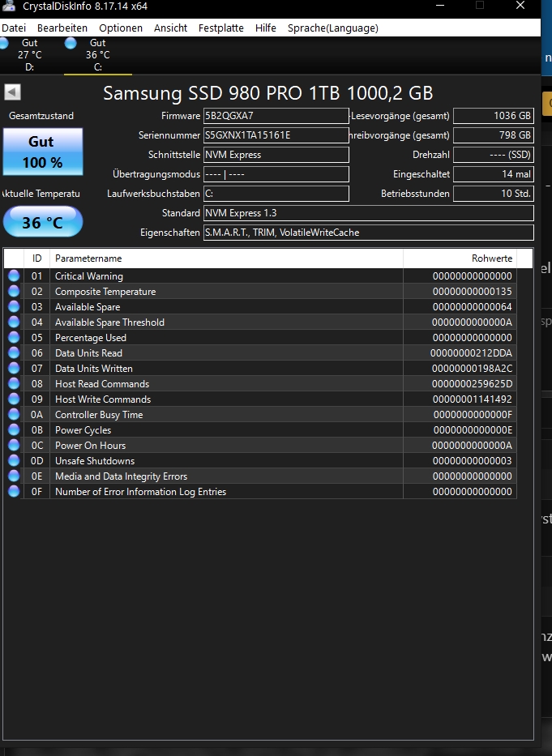552x756 pixels.
Task: Click the status orb for Available Spare Threshold
Action: (14, 322)
